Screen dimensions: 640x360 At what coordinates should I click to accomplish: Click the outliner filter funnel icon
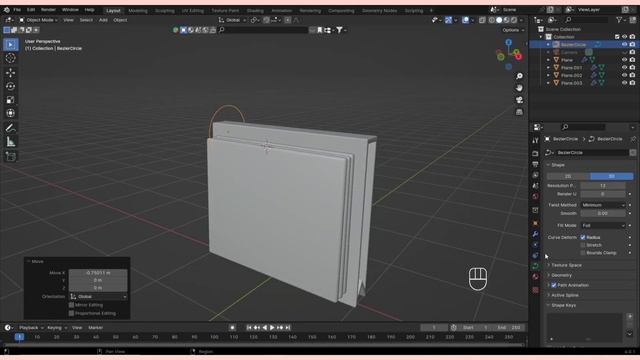(620, 20)
